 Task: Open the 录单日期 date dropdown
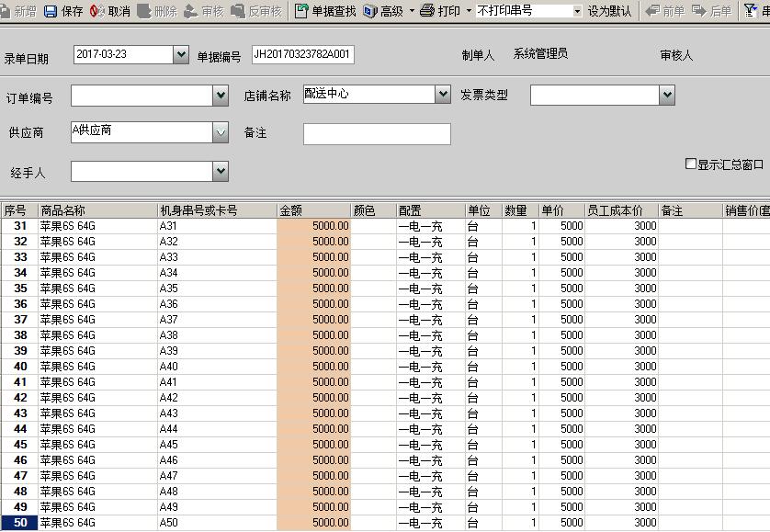pyautogui.click(x=181, y=54)
